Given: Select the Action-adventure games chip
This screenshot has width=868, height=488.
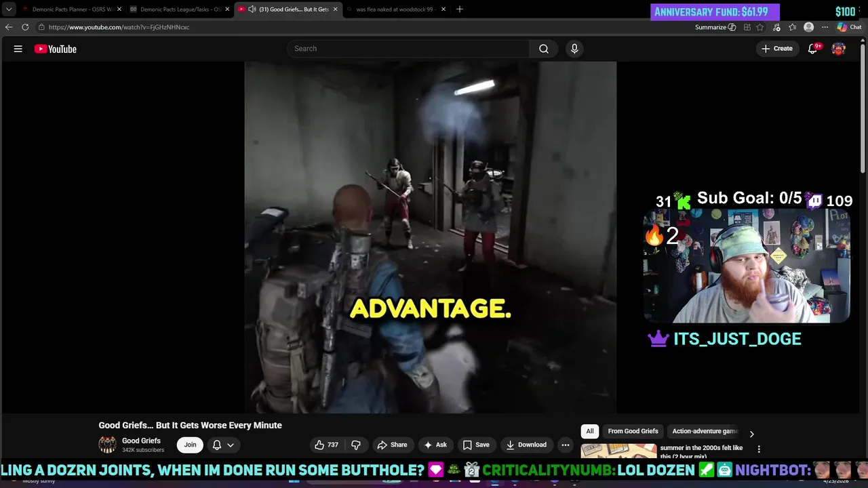Looking at the screenshot, I should pos(705,431).
